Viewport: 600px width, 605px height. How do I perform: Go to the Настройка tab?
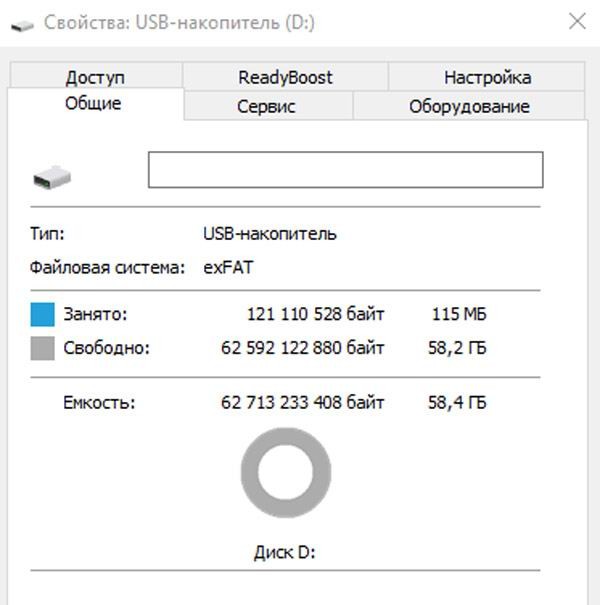point(487,77)
